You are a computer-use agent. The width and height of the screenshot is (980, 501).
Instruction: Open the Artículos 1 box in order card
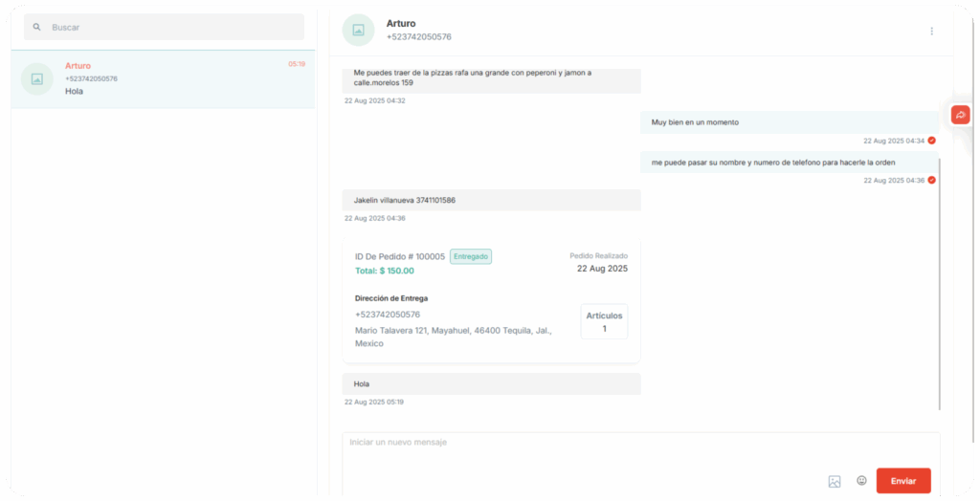point(604,321)
